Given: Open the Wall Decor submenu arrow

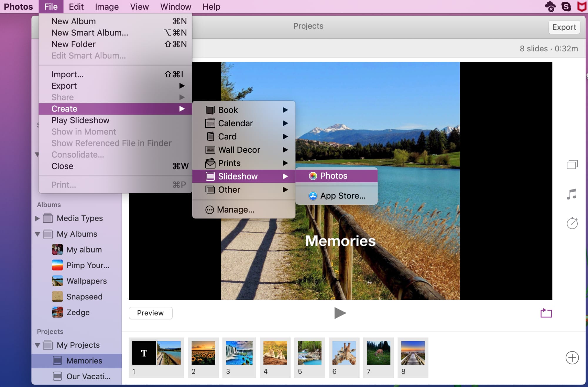Looking at the screenshot, I should 285,150.
